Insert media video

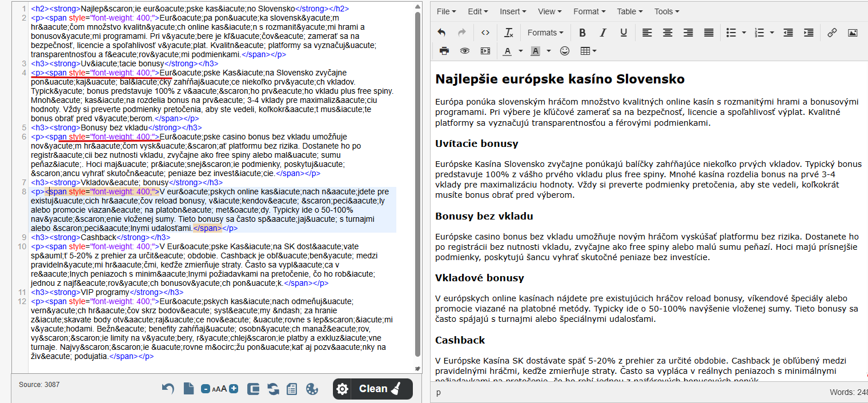[485, 51]
